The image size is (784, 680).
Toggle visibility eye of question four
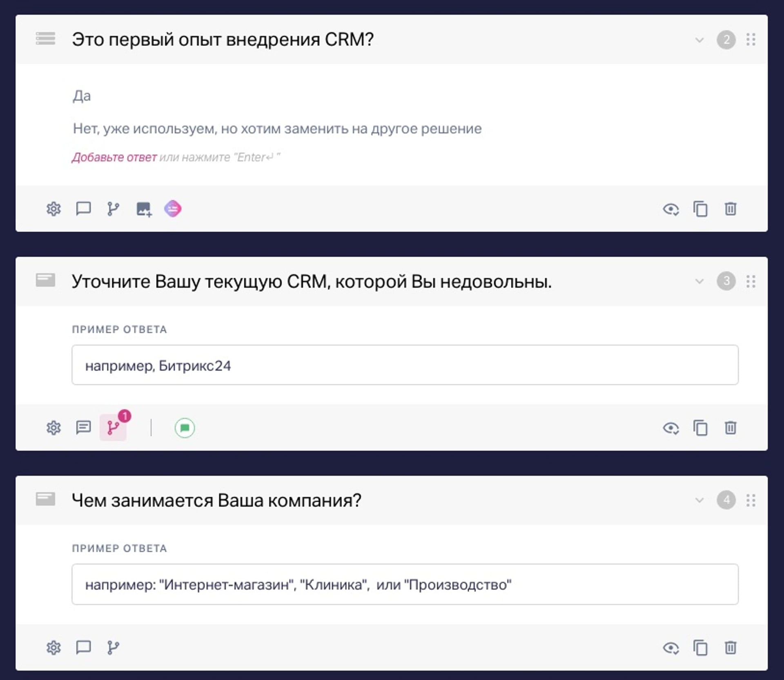click(x=670, y=648)
